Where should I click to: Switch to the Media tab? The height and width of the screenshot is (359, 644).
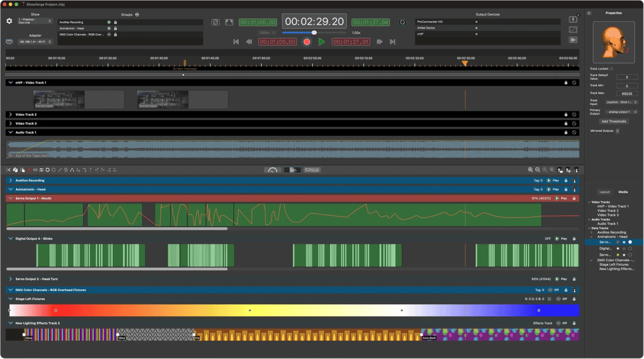click(623, 192)
